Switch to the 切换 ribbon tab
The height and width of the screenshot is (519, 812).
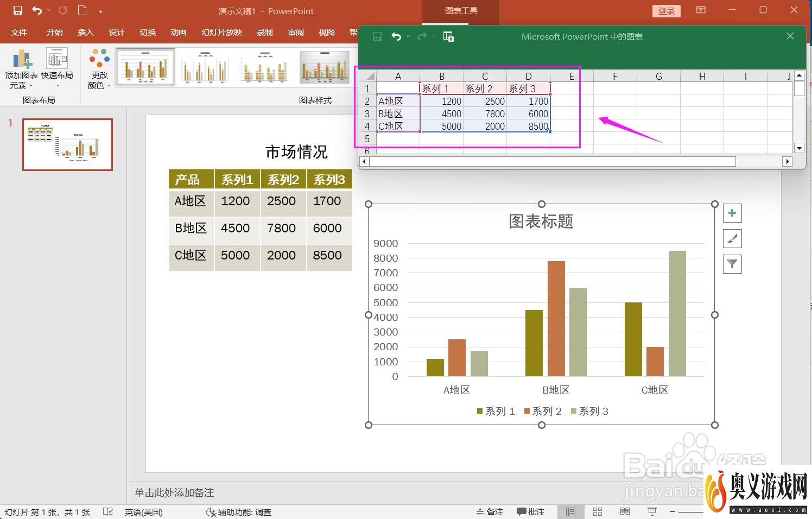[x=148, y=33]
